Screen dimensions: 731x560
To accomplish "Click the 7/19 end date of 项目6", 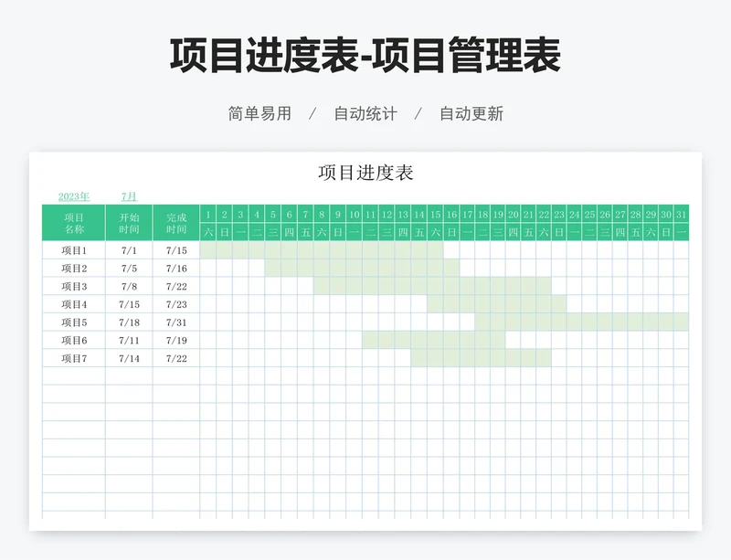I will (177, 341).
